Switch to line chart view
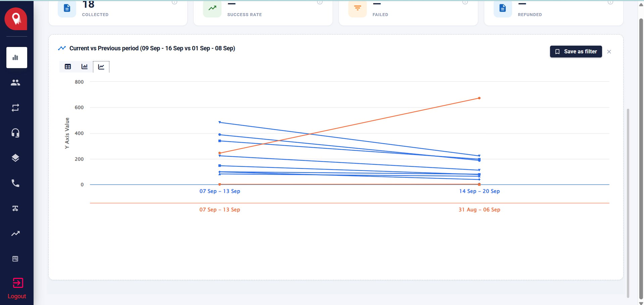The width and height of the screenshot is (644, 305). coord(101,66)
